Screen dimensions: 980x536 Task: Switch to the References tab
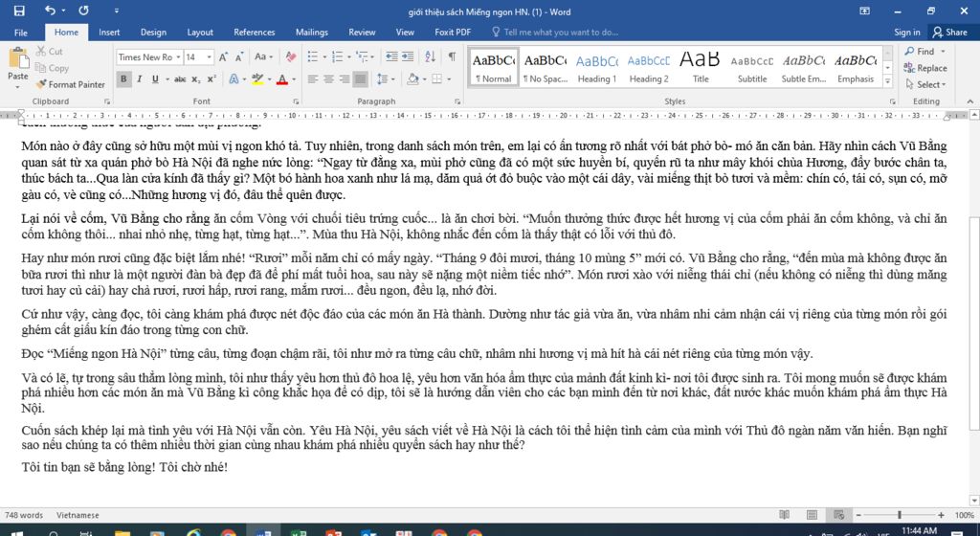(255, 32)
